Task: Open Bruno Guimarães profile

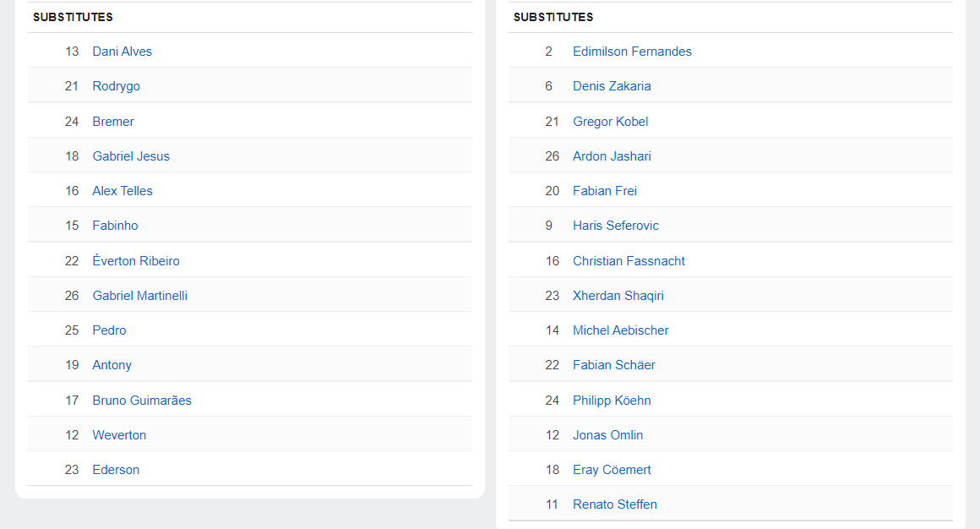Action: point(141,401)
